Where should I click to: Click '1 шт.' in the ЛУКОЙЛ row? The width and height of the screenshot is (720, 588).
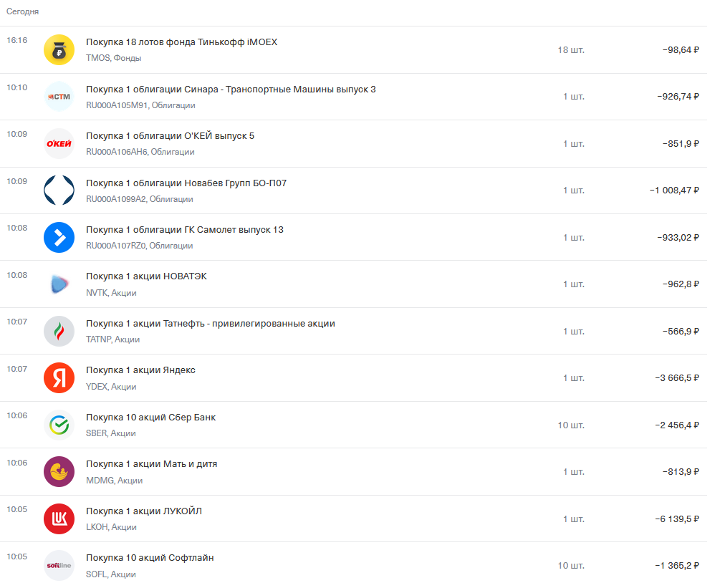click(x=574, y=519)
